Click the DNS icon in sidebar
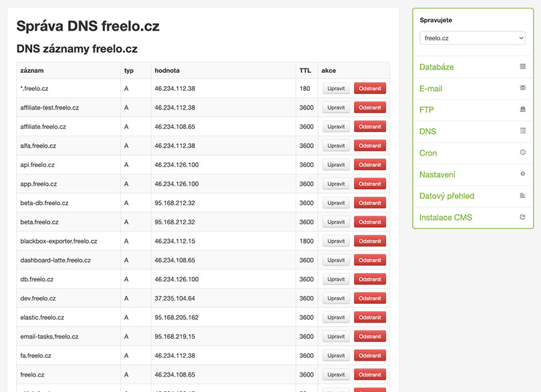 coord(523,130)
